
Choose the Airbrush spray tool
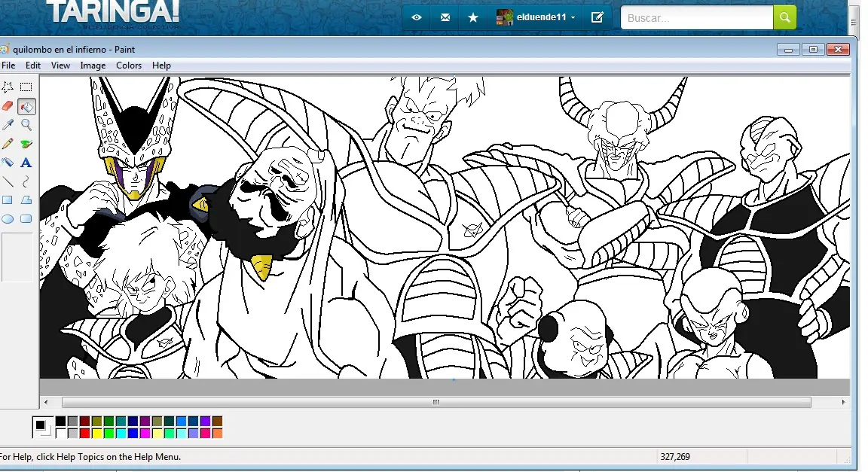pyautogui.click(x=8, y=163)
